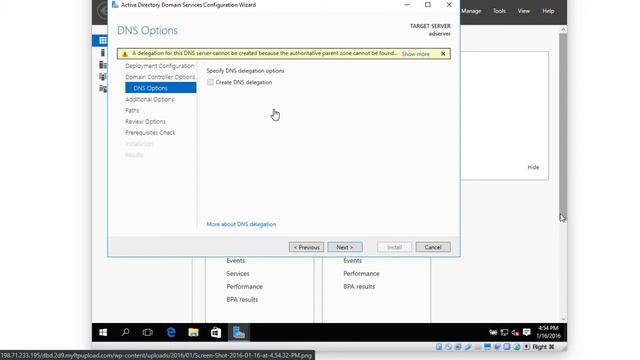This screenshot has width=640, height=360.
Task: Click the keyboard tray icon
Action: click(493, 333)
